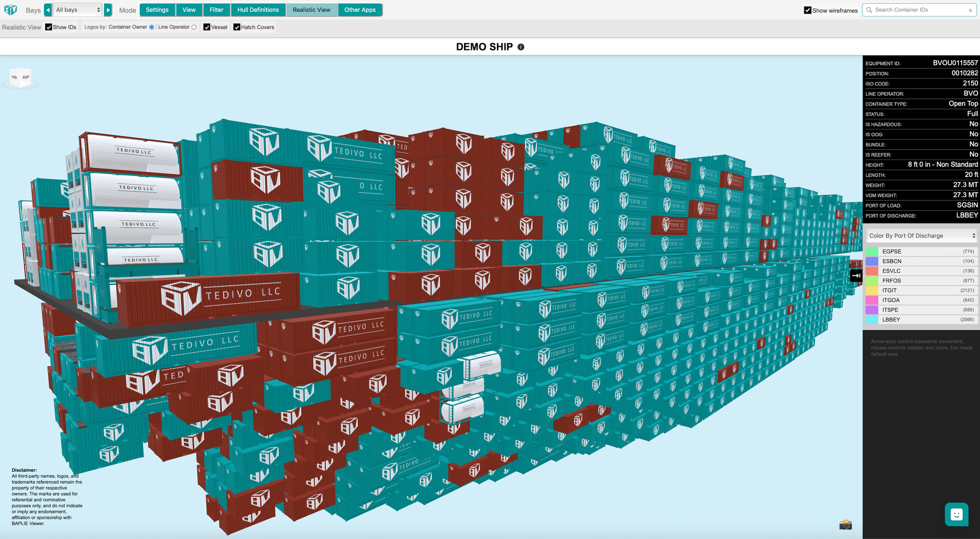Click the orientation cube FWD/PORT widget
This screenshot has height=539, width=980.
pyautogui.click(x=20, y=78)
